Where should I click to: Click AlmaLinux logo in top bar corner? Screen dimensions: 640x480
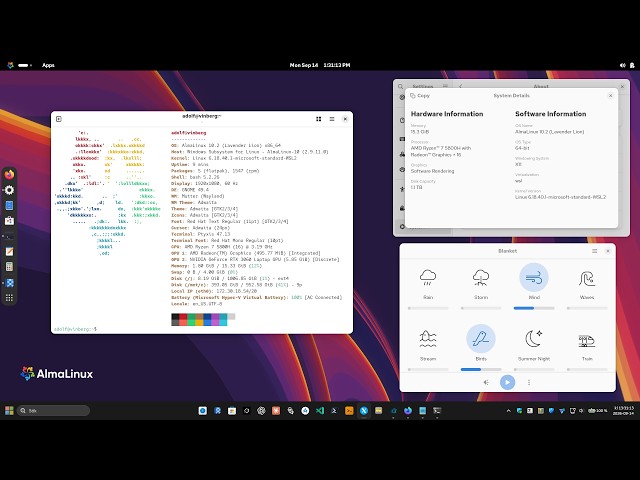11,65
